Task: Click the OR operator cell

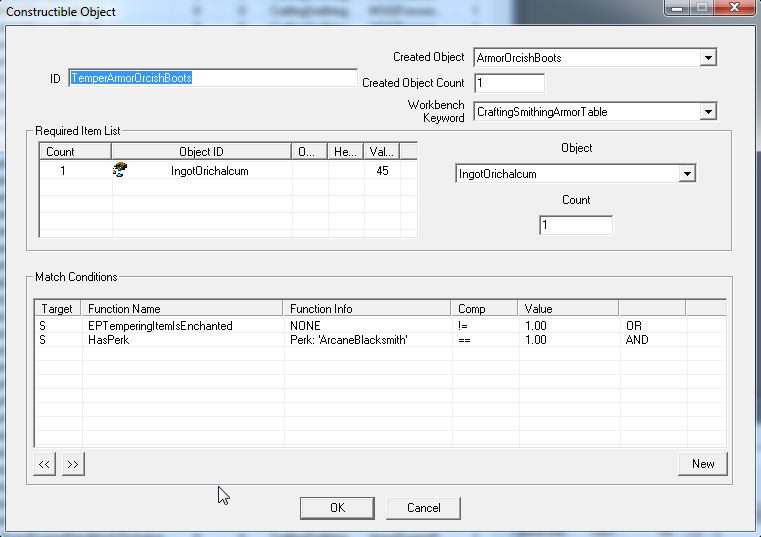Action: click(634, 325)
